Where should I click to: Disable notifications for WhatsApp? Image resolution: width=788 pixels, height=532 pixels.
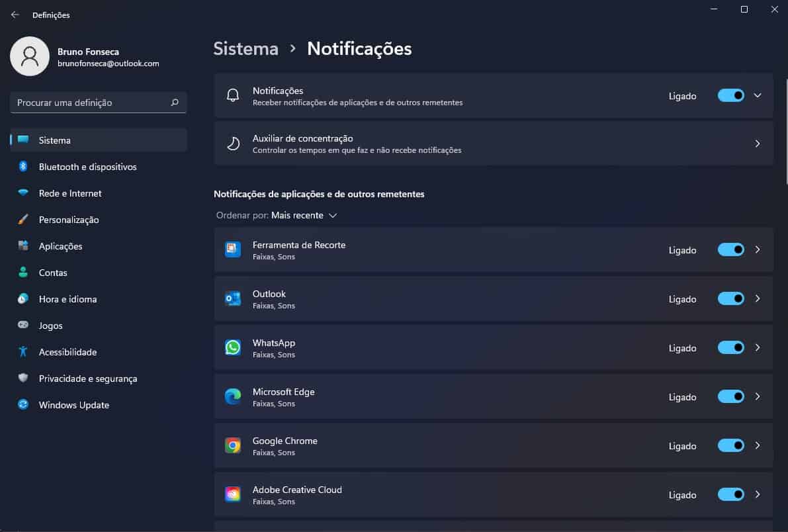730,347
